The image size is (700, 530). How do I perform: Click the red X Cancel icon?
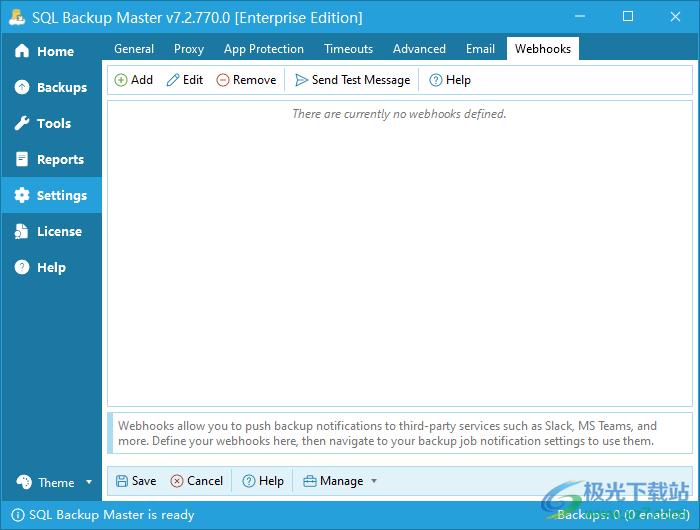pyautogui.click(x=177, y=481)
